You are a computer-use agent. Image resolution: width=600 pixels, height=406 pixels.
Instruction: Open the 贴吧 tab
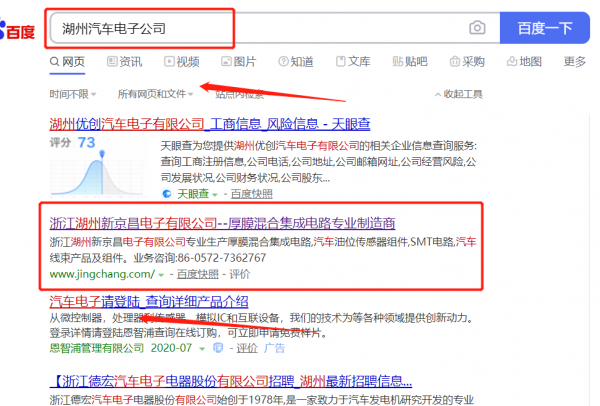[410, 62]
